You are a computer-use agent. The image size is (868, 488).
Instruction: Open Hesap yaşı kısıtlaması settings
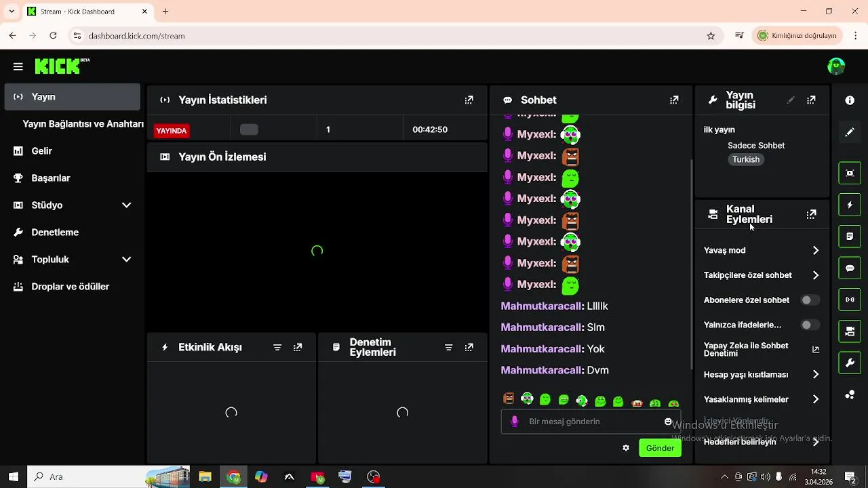point(762,375)
